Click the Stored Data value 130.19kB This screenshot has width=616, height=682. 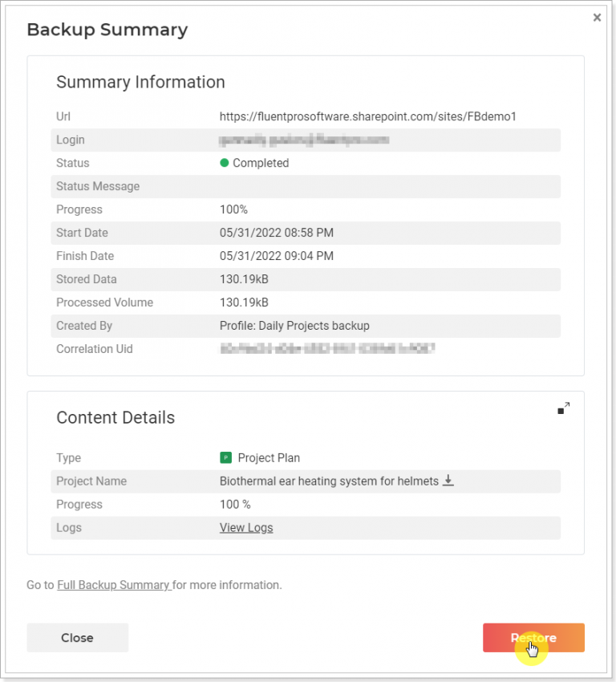[x=242, y=279]
